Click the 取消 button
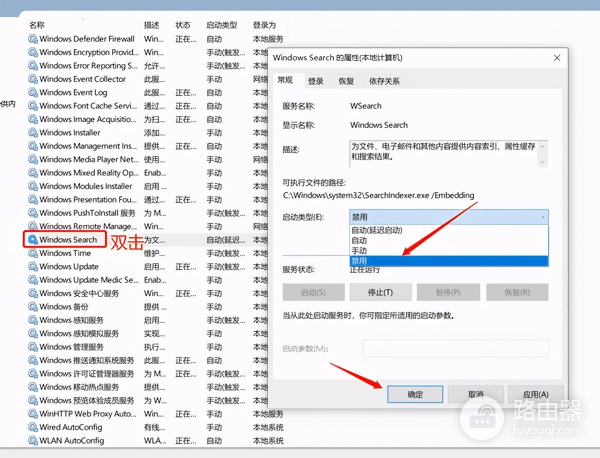 [x=476, y=394]
